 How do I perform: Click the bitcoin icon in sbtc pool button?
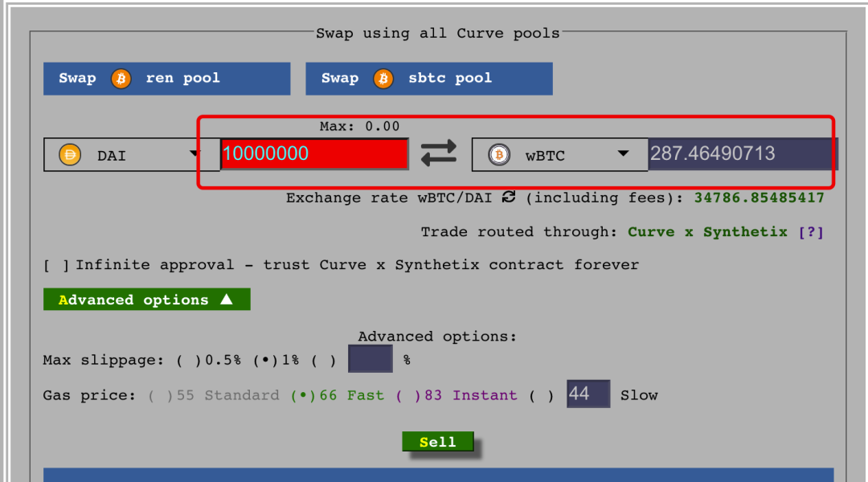point(383,79)
